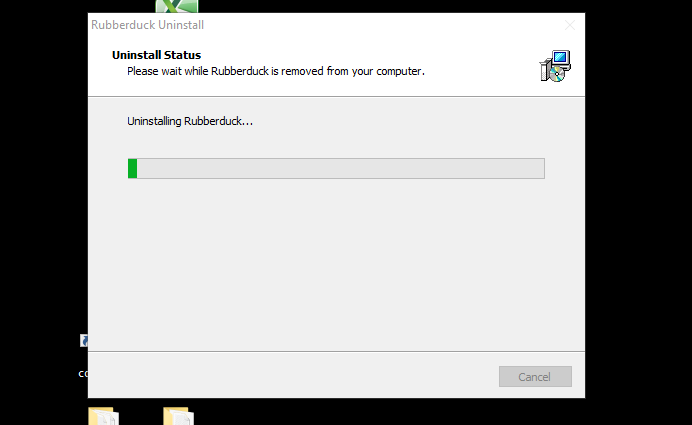Click the green filled progress segment
This screenshot has width=692, height=425.
132,169
